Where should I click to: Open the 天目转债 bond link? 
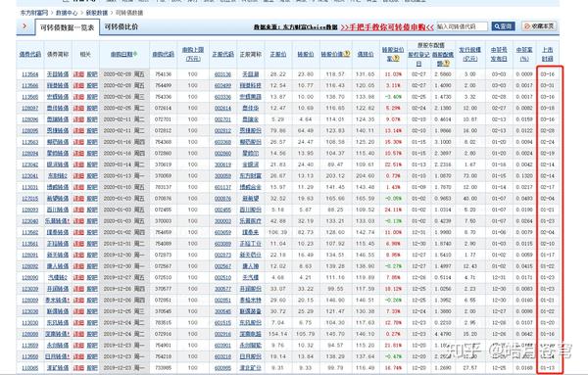click(58, 74)
